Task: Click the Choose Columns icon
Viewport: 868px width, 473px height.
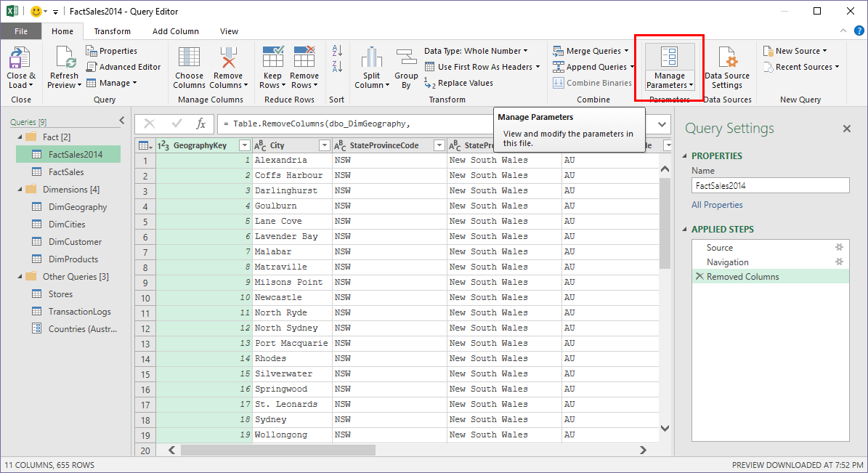Action: [189, 58]
